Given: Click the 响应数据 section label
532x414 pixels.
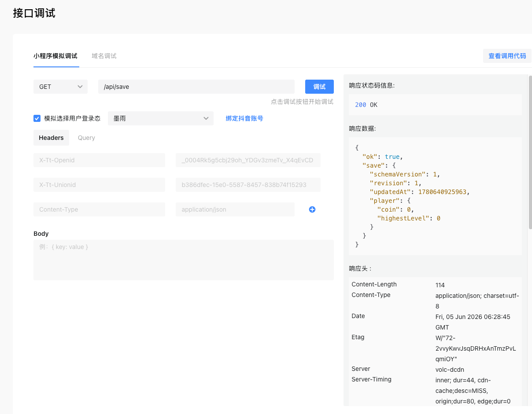Looking at the screenshot, I should point(362,128).
